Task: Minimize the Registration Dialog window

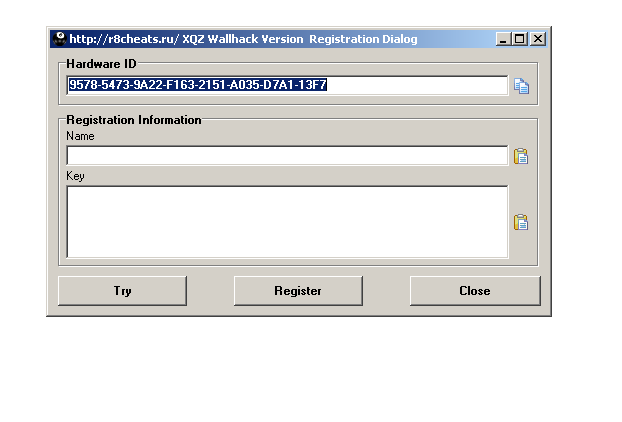Action: click(503, 39)
